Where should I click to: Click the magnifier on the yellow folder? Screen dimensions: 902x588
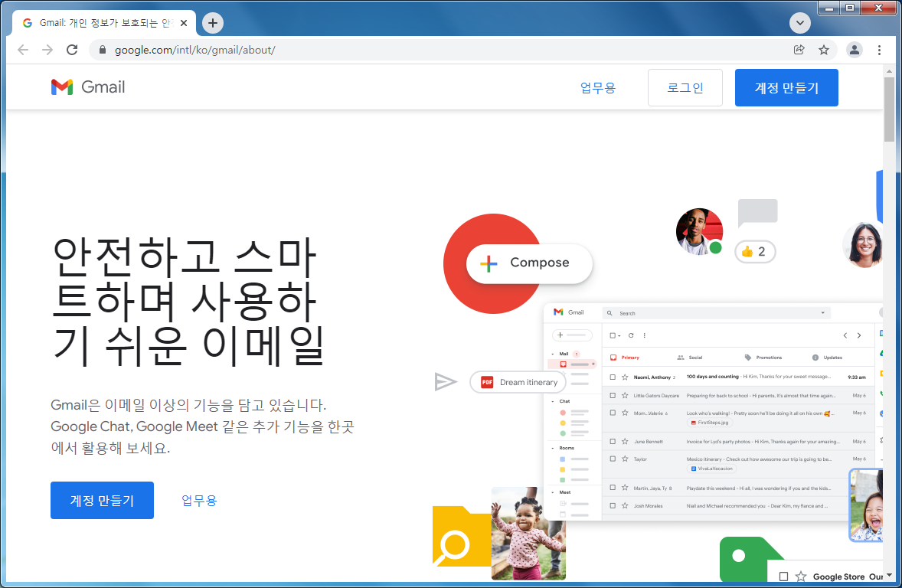click(x=452, y=547)
